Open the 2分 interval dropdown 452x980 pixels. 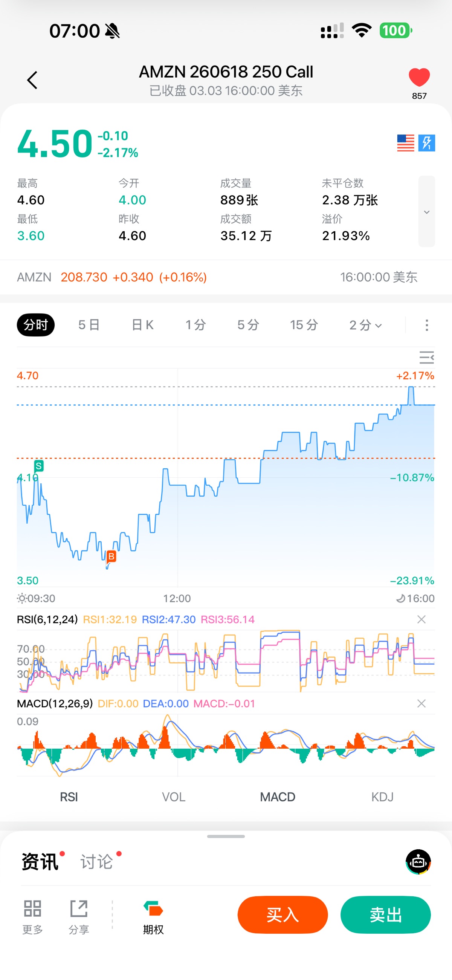pos(365,325)
